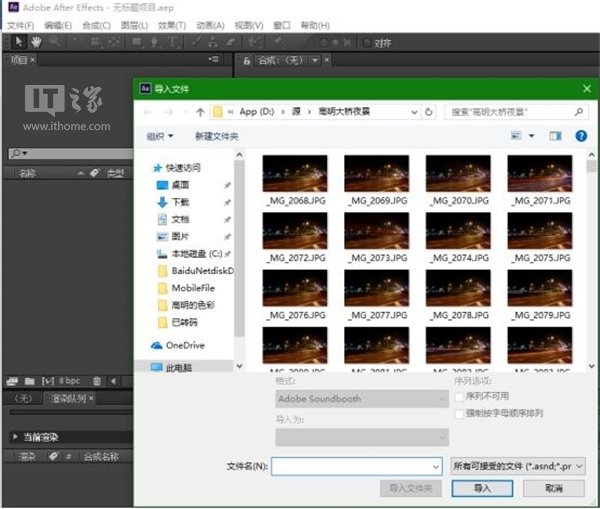
Task: Click the back arrow in import dialog
Action: (x=148, y=112)
